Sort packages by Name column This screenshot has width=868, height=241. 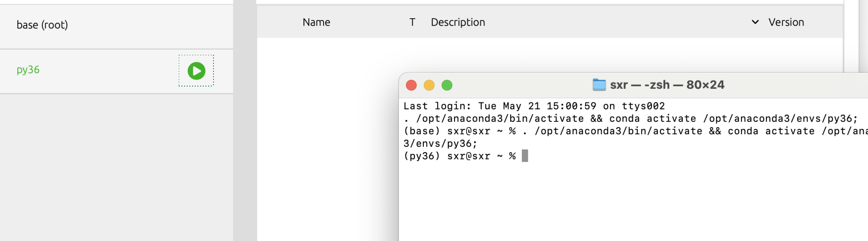316,22
